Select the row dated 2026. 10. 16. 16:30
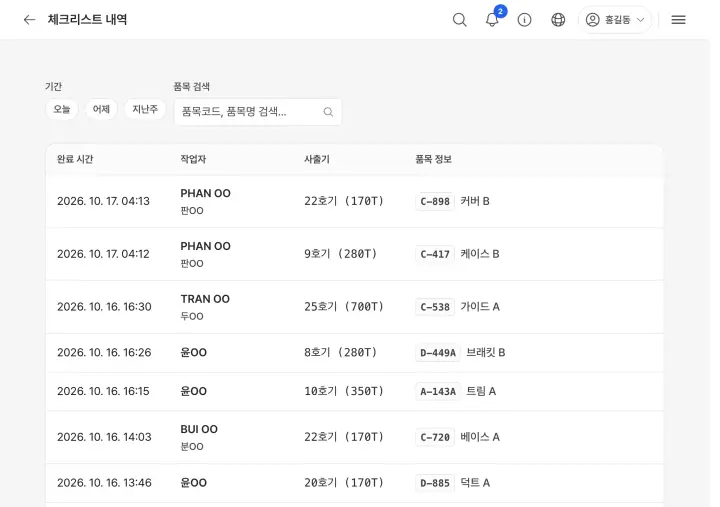 coord(354,307)
